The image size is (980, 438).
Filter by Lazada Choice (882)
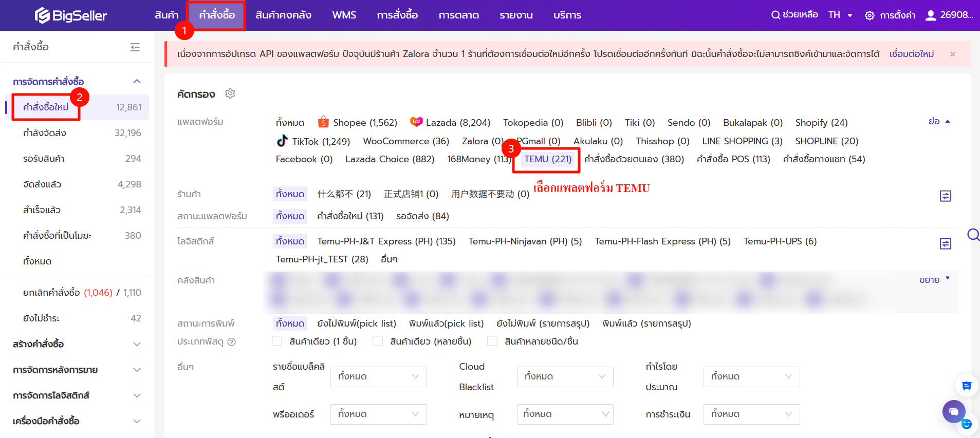click(x=390, y=159)
